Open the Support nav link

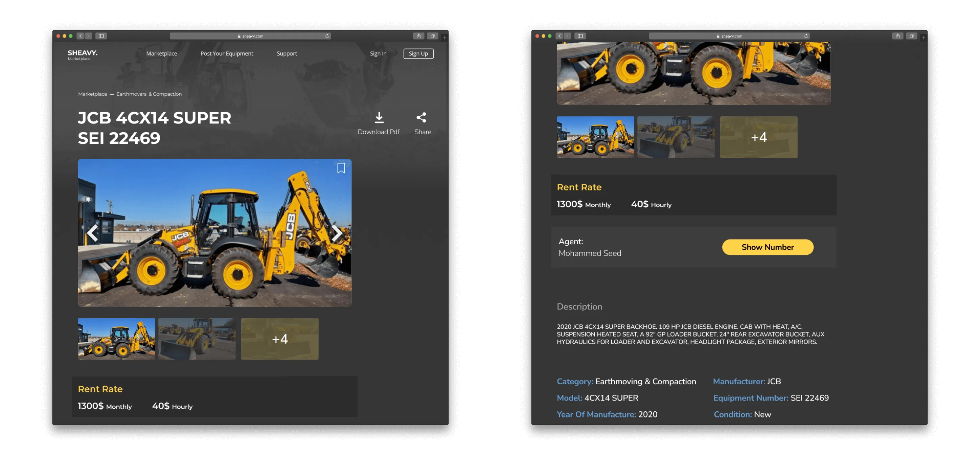coord(287,54)
